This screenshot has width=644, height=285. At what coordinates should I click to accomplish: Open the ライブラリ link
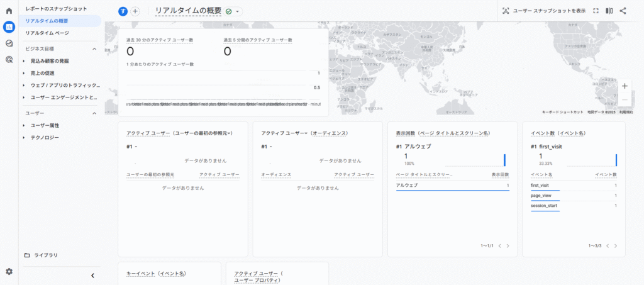45,255
